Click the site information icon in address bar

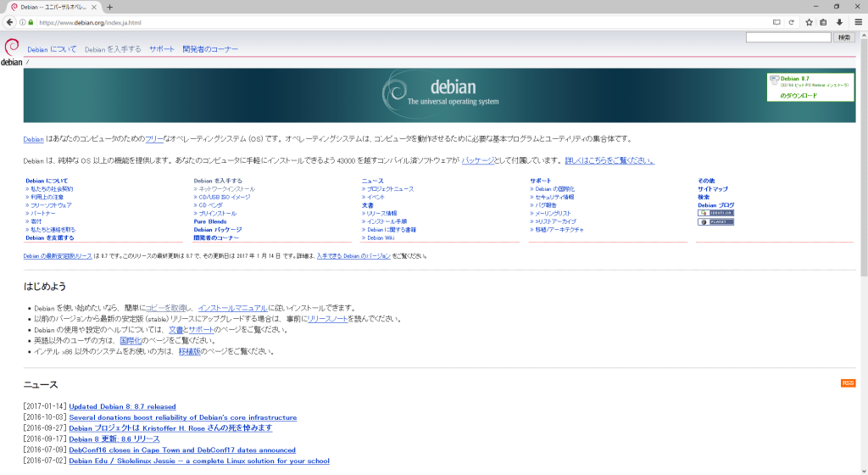point(23,23)
